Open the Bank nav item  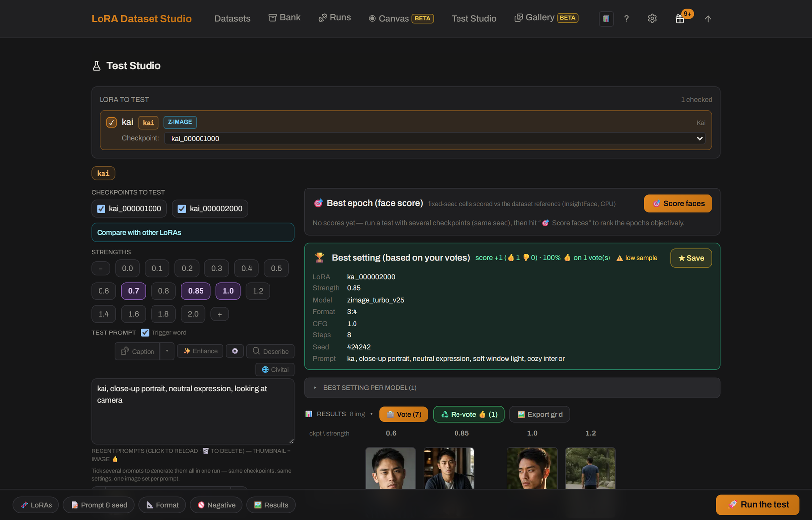tap(284, 18)
